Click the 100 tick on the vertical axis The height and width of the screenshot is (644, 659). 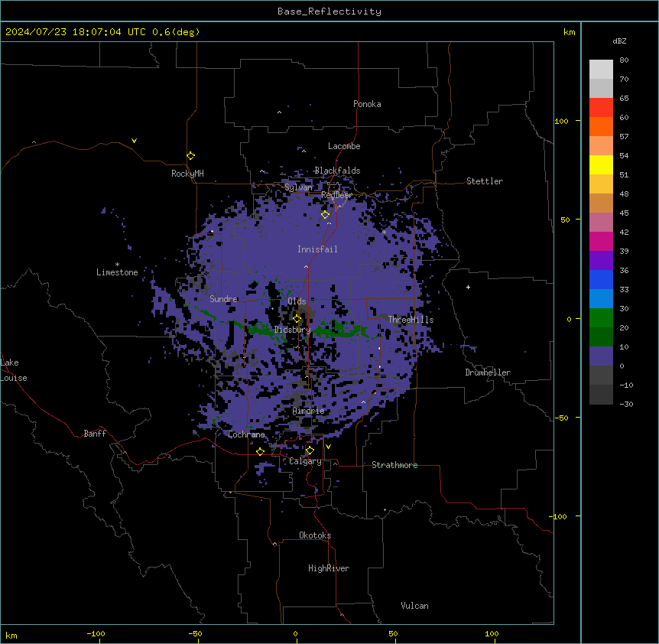tap(561, 121)
